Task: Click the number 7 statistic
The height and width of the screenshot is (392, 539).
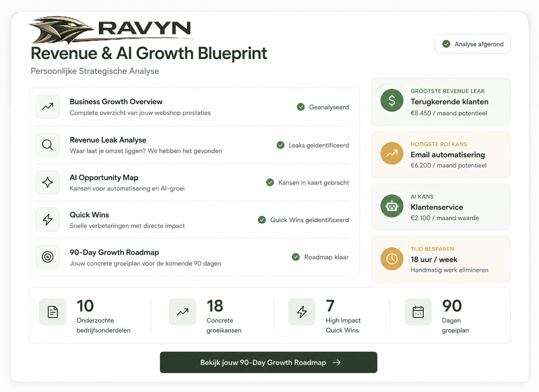Action: pyautogui.click(x=330, y=306)
